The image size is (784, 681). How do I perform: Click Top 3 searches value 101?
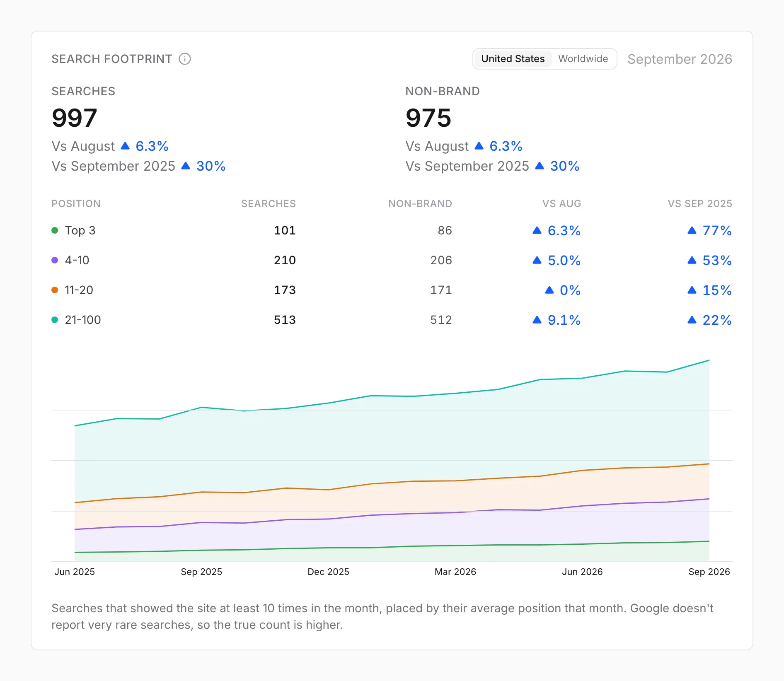[x=285, y=230]
